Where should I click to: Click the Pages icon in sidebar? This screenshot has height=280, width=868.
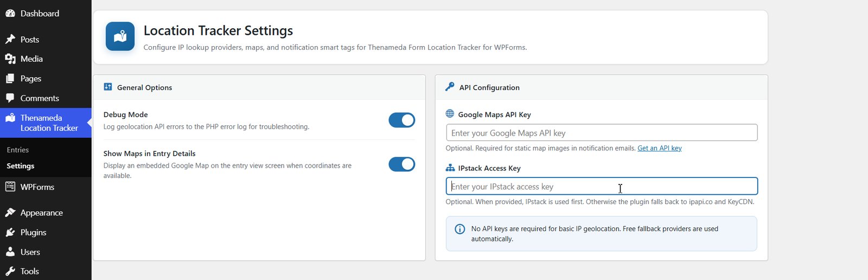(x=10, y=79)
